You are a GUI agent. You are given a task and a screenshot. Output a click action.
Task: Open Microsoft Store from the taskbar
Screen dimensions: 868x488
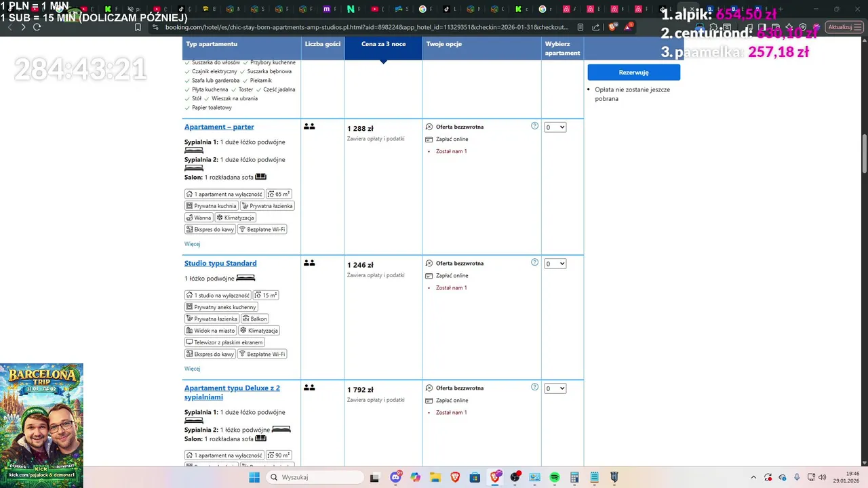tap(475, 477)
